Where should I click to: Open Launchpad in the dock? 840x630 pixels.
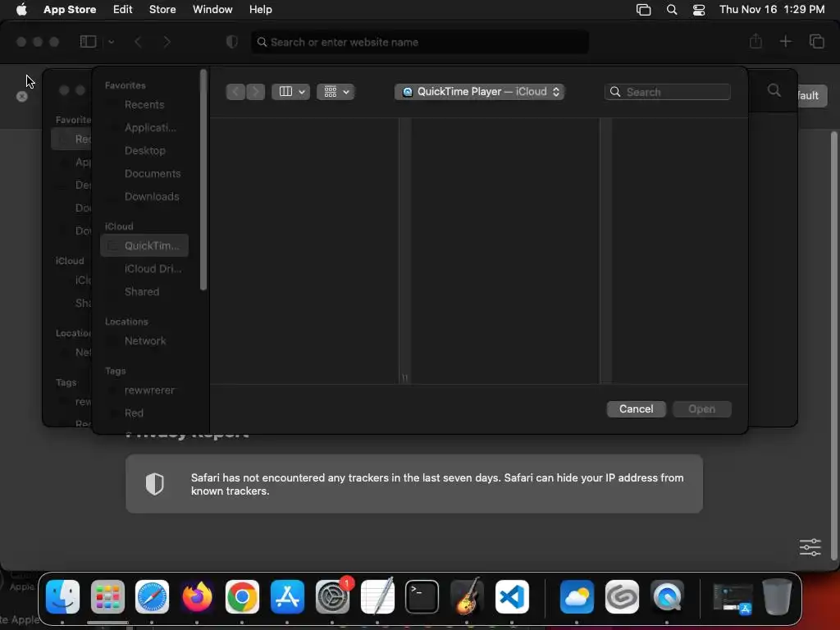click(x=107, y=596)
